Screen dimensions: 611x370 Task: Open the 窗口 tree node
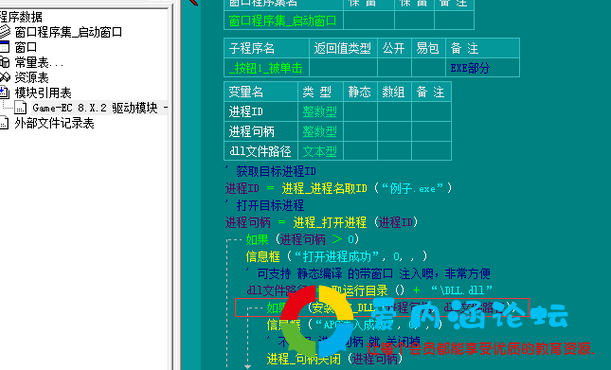click(26, 48)
